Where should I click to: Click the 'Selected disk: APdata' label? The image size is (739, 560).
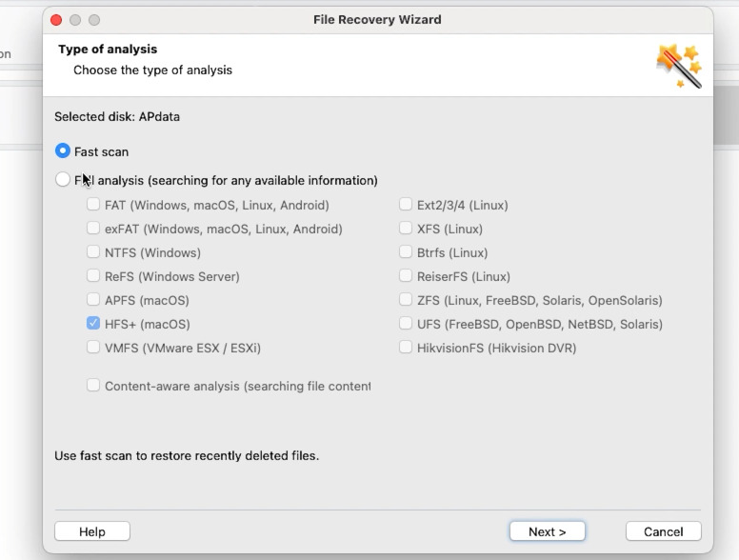click(117, 116)
